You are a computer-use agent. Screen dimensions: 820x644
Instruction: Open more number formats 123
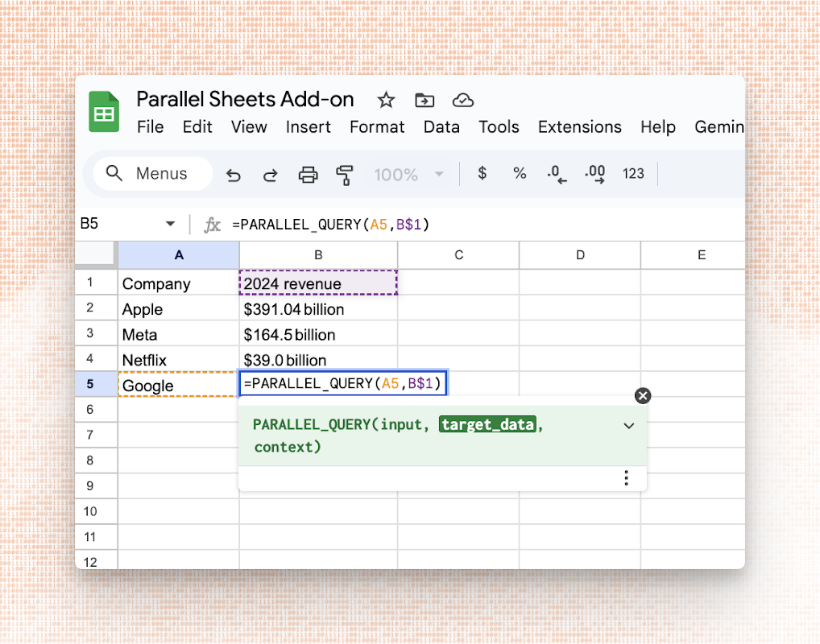click(633, 174)
